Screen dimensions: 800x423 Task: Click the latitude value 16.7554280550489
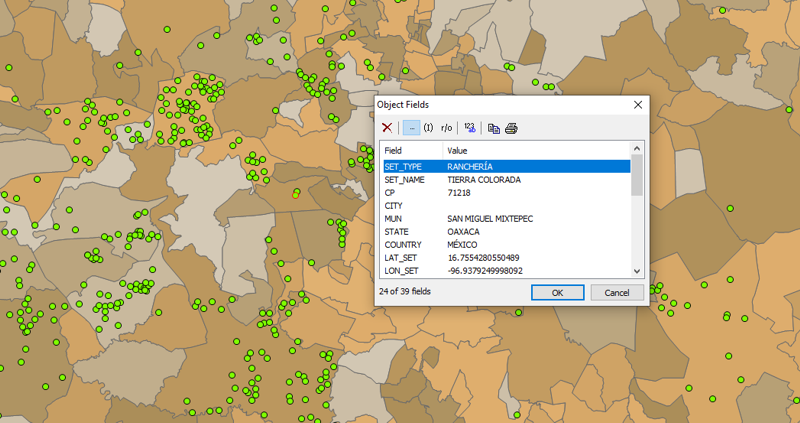click(483, 258)
